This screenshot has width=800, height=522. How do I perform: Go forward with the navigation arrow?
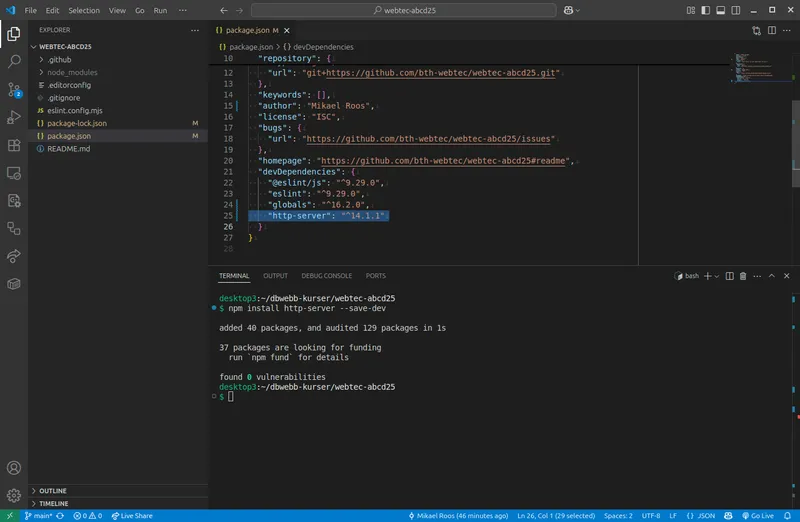coord(239,10)
